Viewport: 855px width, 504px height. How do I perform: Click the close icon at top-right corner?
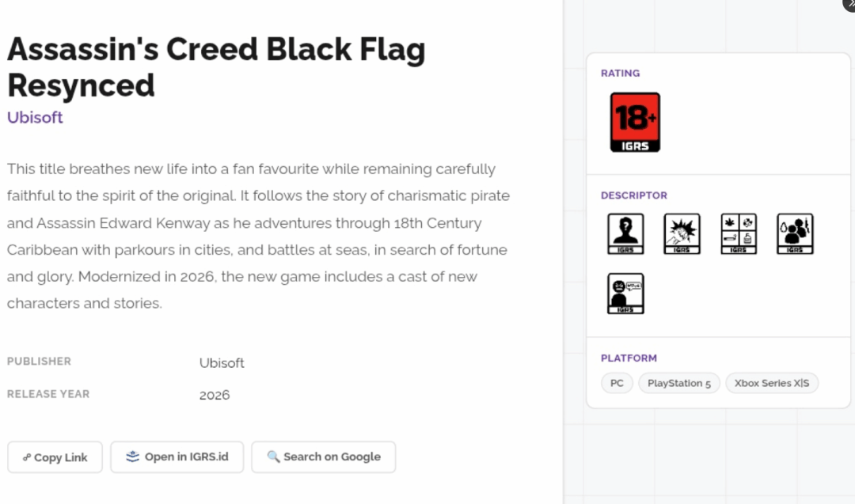coord(849,4)
